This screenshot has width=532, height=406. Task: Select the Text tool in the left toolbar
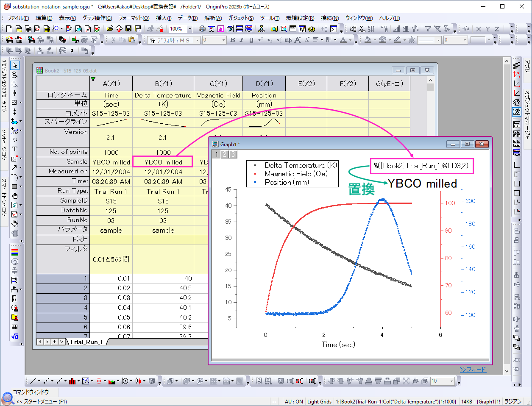coord(14,149)
